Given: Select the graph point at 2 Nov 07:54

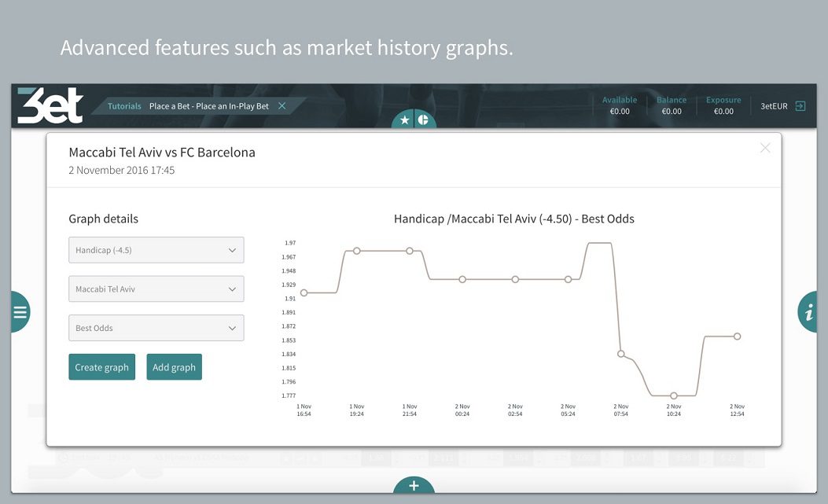Looking at the screenshot, I should (x=621, y=354).
